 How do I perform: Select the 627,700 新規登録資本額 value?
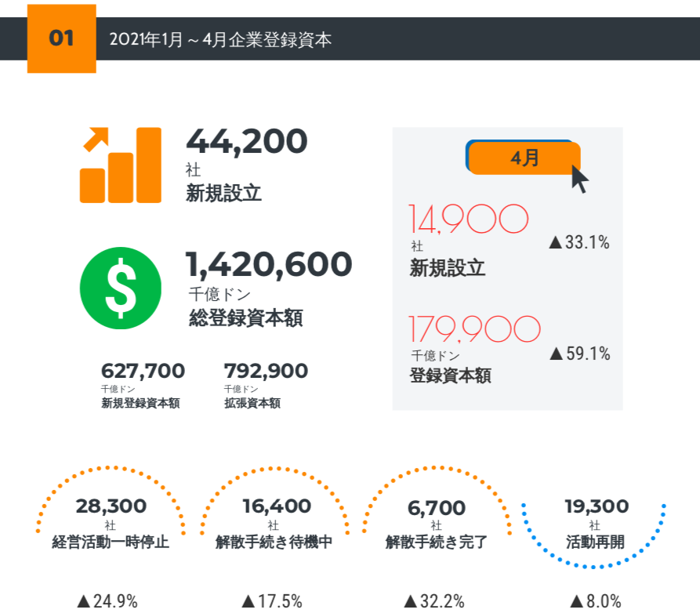tap(143, 371)
